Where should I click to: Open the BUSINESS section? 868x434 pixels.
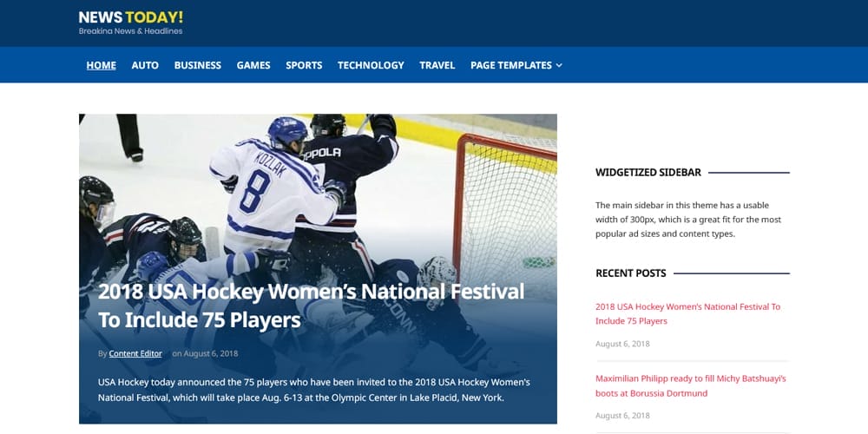198,65
